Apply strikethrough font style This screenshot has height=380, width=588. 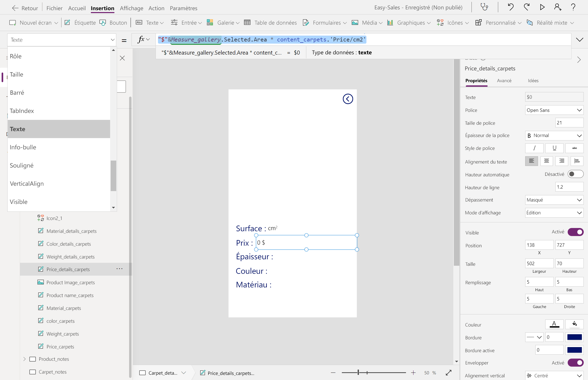point(575,148)
